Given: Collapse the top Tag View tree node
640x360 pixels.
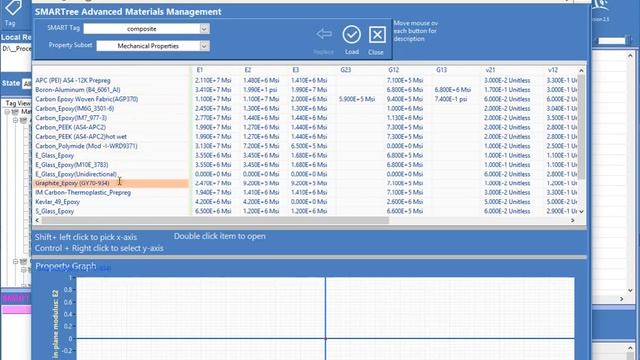Looking at the screenshot, I should [x=7, y=111].
